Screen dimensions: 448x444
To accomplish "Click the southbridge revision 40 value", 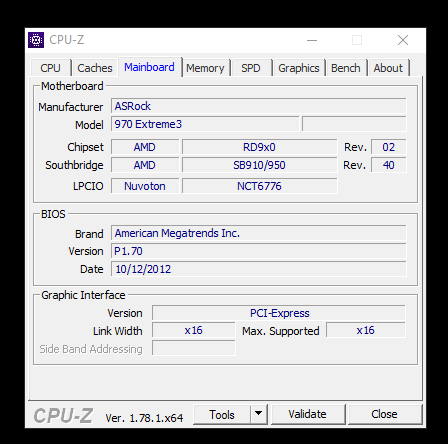I will (389, 165).
